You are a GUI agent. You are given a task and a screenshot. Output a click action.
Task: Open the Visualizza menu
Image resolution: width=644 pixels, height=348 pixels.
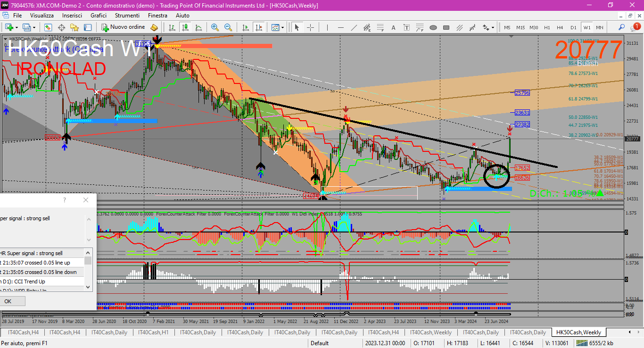coord(42,16)
